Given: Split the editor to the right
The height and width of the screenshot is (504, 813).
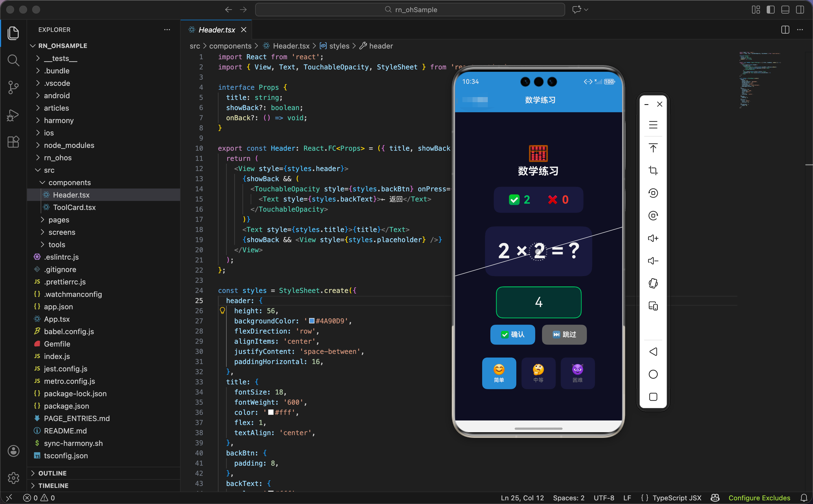Looking at the screenshot, I should click(x=785, y=30).
